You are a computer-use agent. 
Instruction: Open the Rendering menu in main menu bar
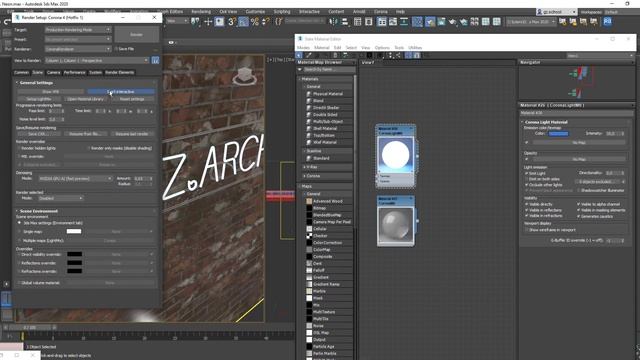click(x=201, y=11)
